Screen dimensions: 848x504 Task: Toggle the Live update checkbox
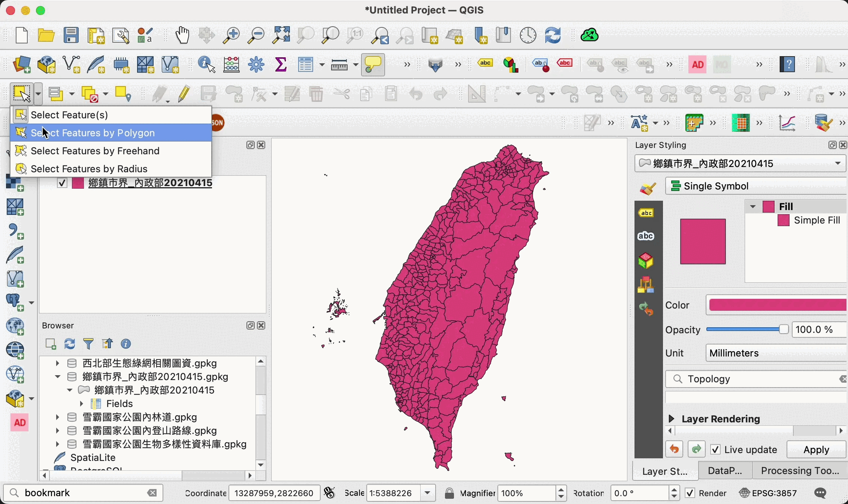tap(715, 449)
